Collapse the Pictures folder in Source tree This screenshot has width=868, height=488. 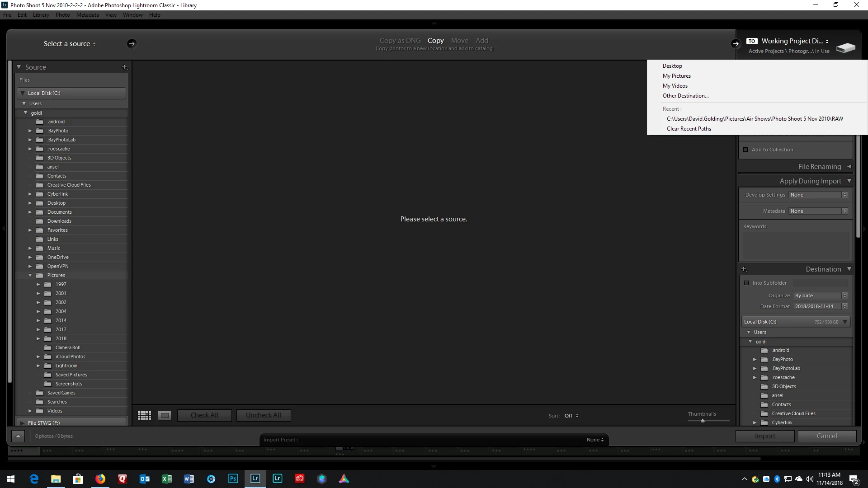(30, 276)
